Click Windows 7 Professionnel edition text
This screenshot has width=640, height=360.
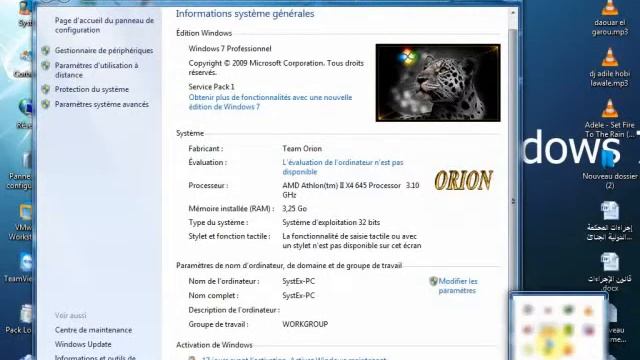(x=230, y=49)
